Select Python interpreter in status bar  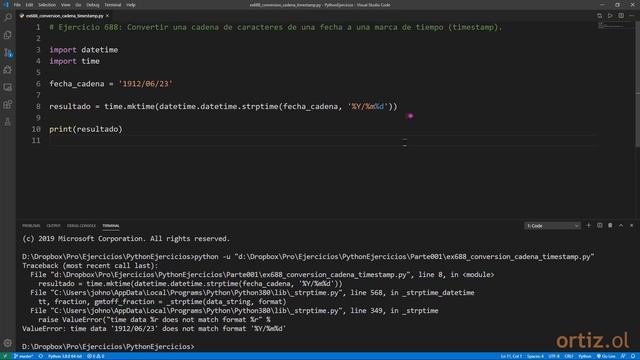(65, 356)
